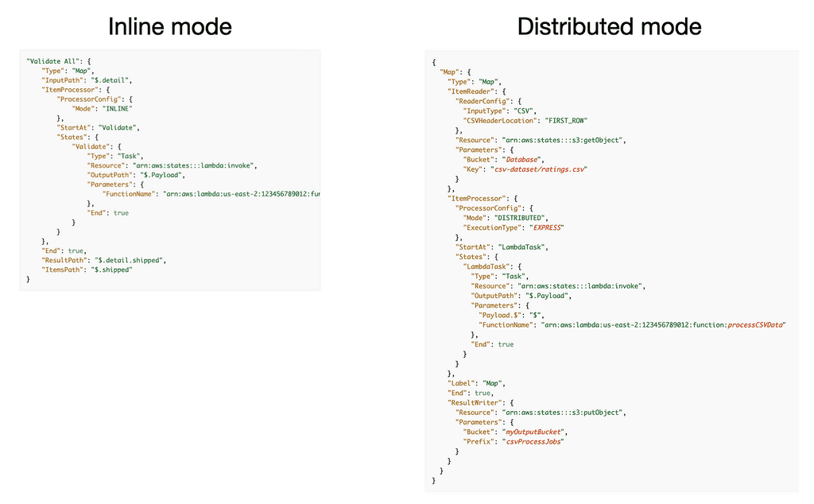Select the "csv-dataset/ratings.csv" key value
Viewport: 814px width, 504px height.
click(x=544, y=169)
